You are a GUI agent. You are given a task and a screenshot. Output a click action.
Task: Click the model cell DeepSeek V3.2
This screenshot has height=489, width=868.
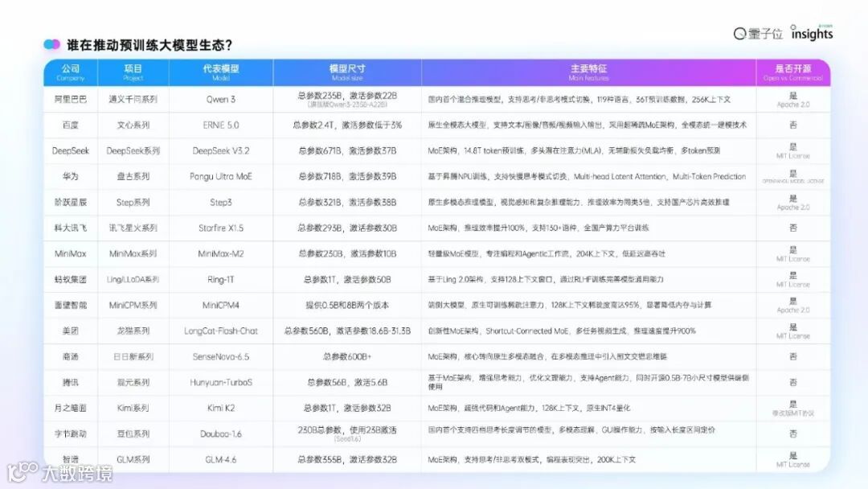pos(221,150)
